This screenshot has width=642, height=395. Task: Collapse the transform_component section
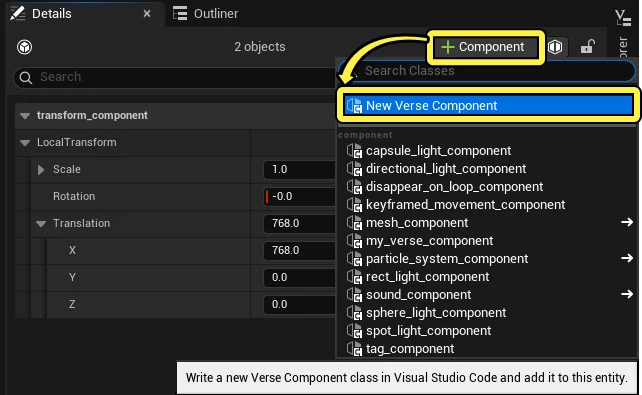pos(25,116)
